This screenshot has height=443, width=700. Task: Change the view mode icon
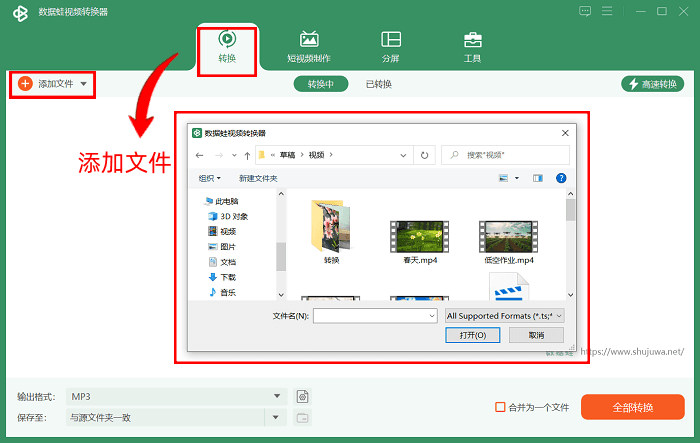(x=504, y=178)
